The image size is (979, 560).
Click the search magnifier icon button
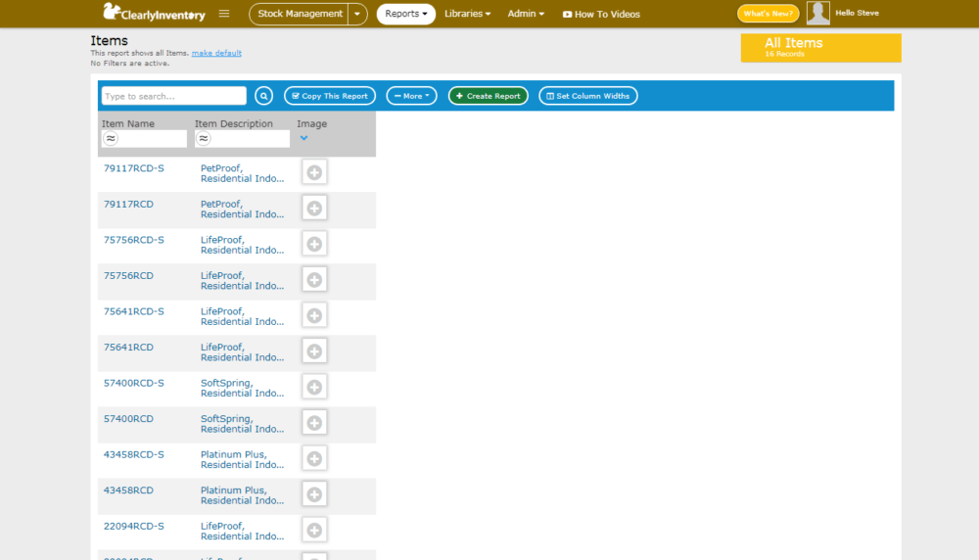pyautogui.click(x=263, y=96)
